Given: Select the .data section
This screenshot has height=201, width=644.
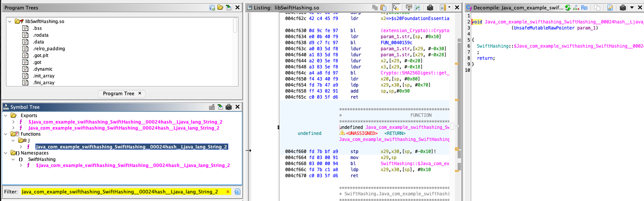Looking at the screenshot, I should pyautogui.click(x=38, y=42).
